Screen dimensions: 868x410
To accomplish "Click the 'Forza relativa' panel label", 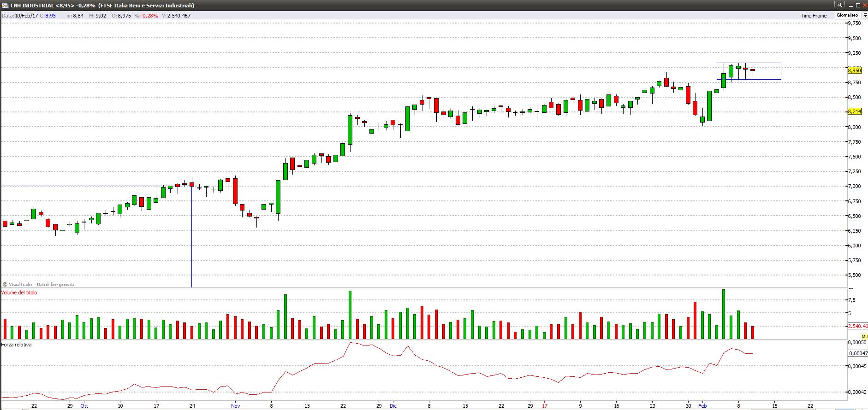I will 16,345.
